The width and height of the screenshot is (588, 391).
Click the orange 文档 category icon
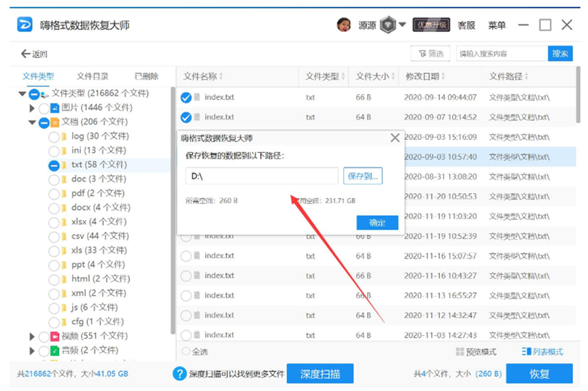pos(55,122)
